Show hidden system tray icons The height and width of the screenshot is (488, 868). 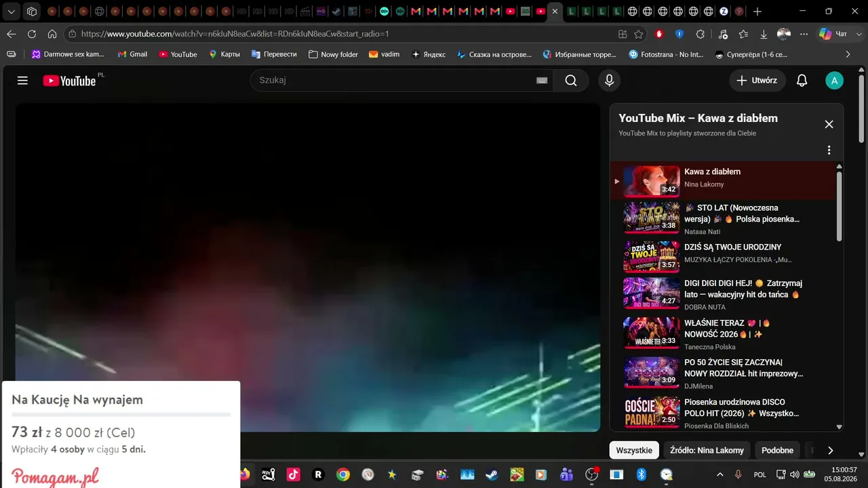[x=719, y=474]
